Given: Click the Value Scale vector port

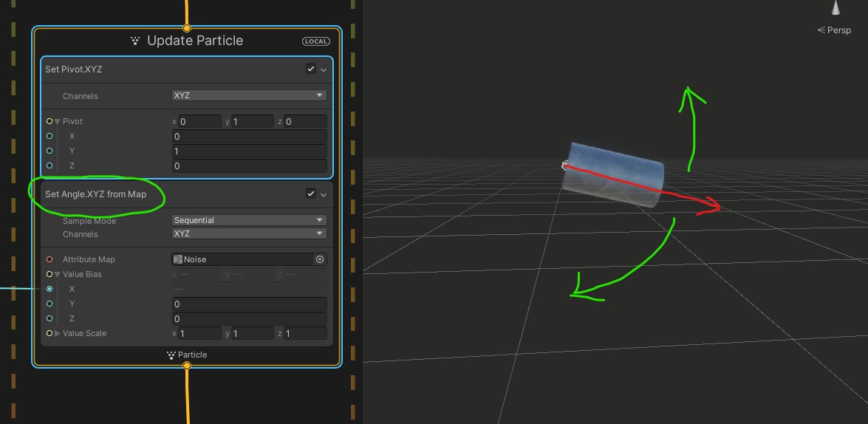Looking at the screenshot, I should [49, 333].
